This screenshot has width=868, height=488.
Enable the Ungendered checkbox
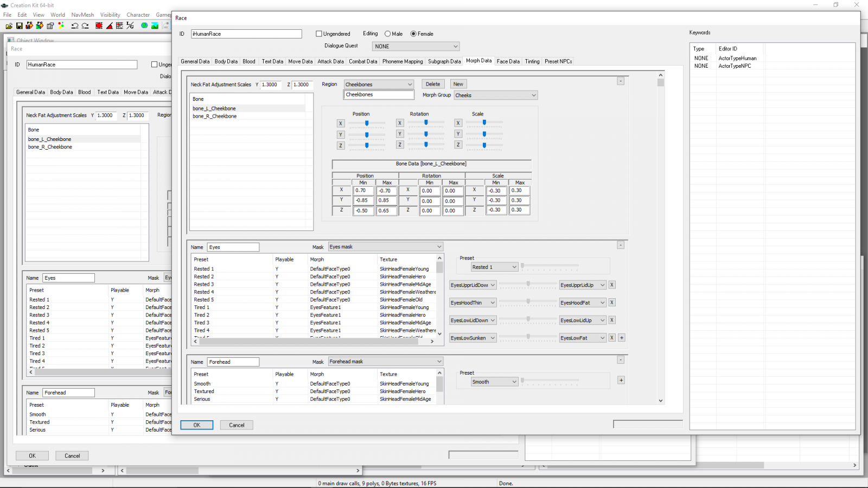319,34
